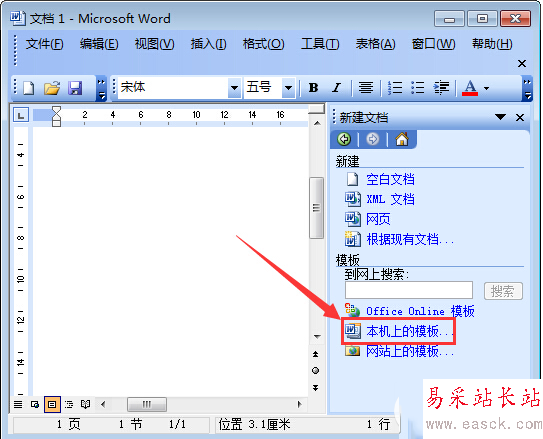
Task: Switch to reading layout view
Action: pos(86,404)
